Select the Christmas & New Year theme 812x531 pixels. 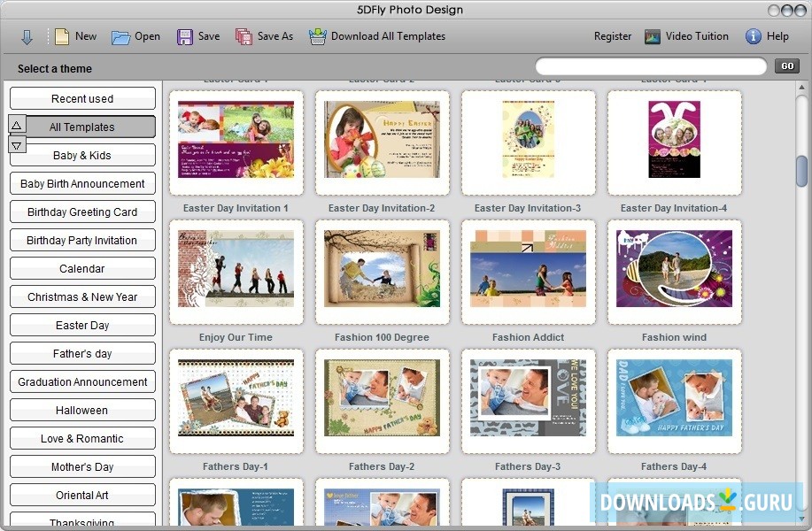[x=82, y=296]
